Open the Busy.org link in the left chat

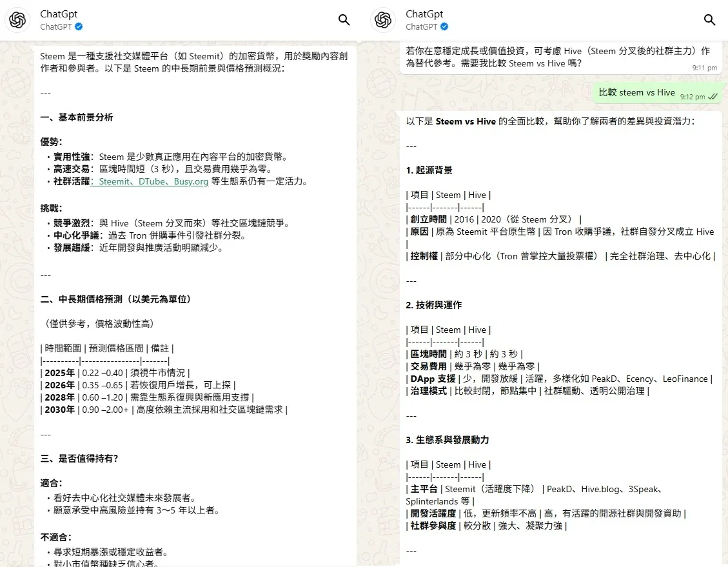tap(191, 181)
